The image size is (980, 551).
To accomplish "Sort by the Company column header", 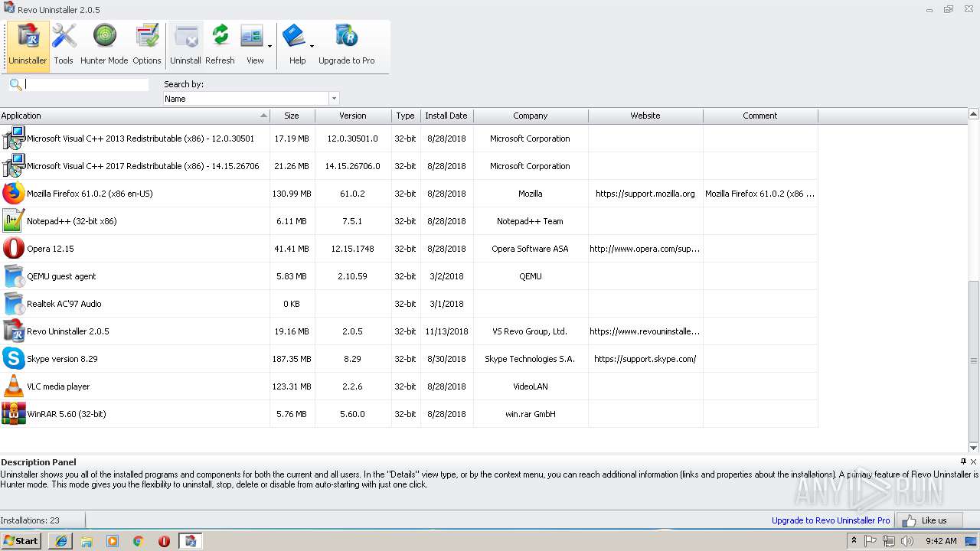I will tap(531, 116).
